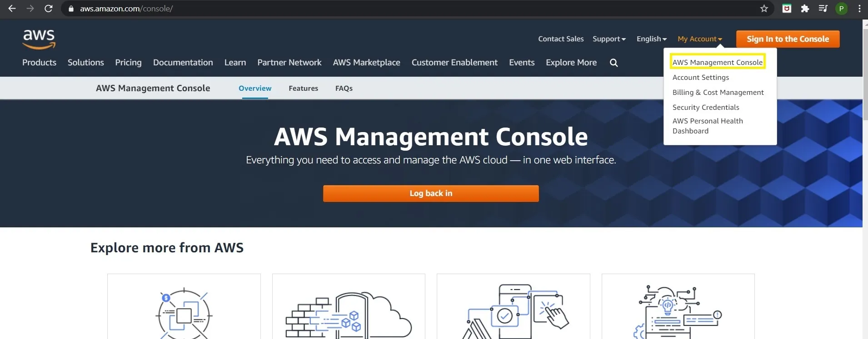Switch to the FAQs tab
Image resolution: width=868 pixels, height=339 pixels.
344,88
